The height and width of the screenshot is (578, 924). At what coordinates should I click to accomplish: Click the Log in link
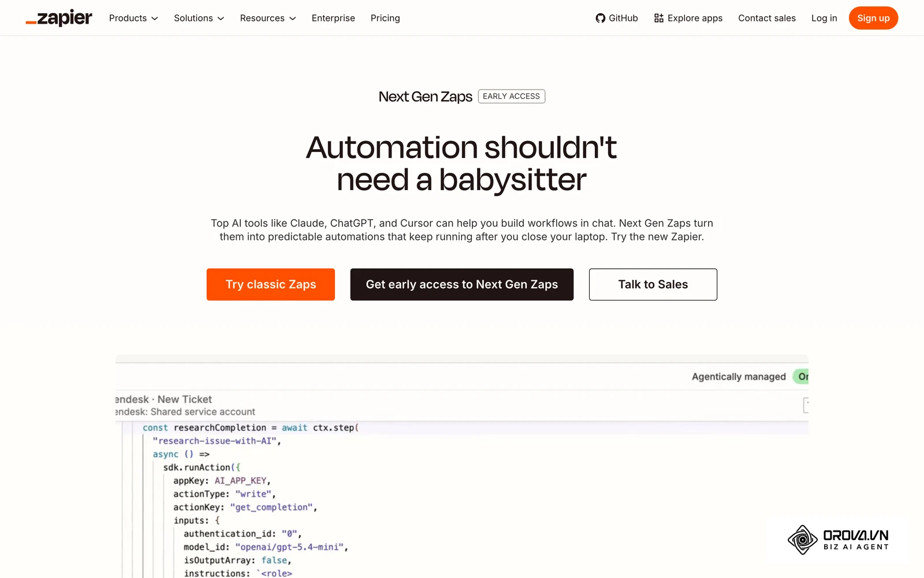pos(824,18)
